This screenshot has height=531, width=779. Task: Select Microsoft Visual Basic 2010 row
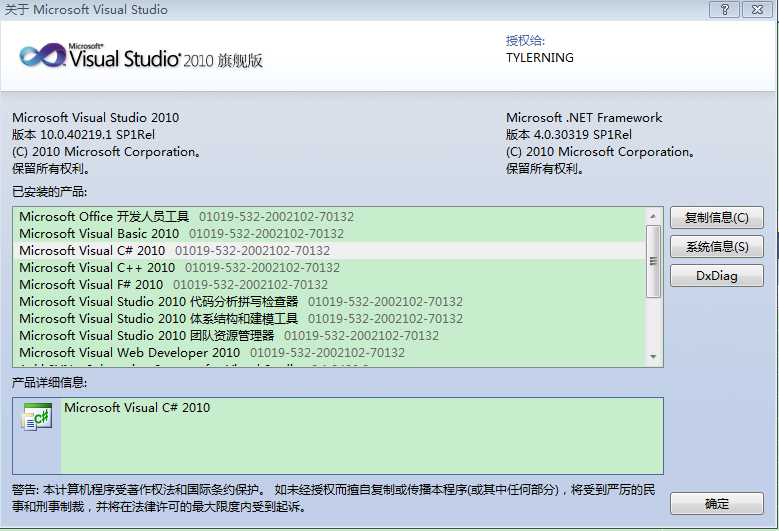329,233
